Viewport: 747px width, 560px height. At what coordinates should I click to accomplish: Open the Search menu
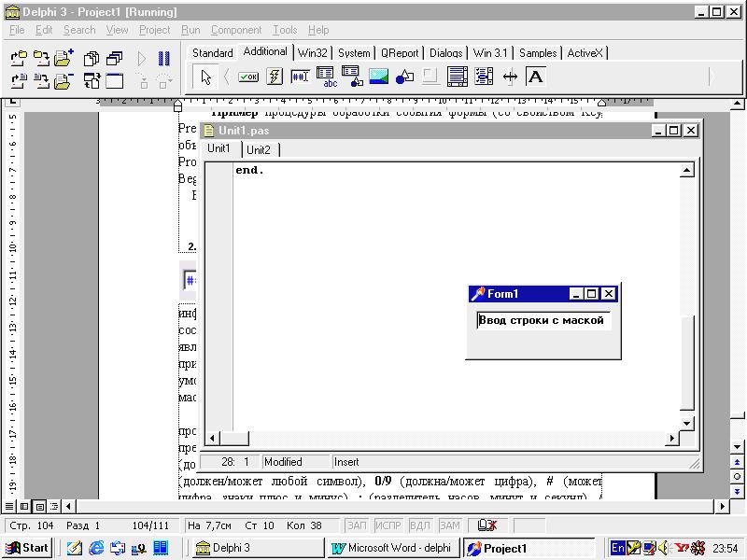coord(79,30)
